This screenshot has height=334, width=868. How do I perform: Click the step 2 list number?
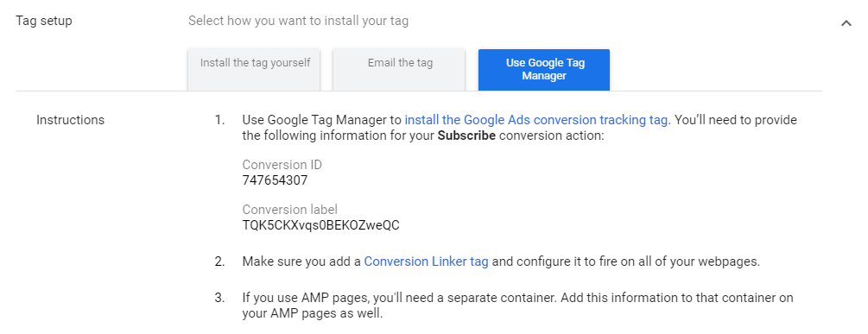[219, 262]
